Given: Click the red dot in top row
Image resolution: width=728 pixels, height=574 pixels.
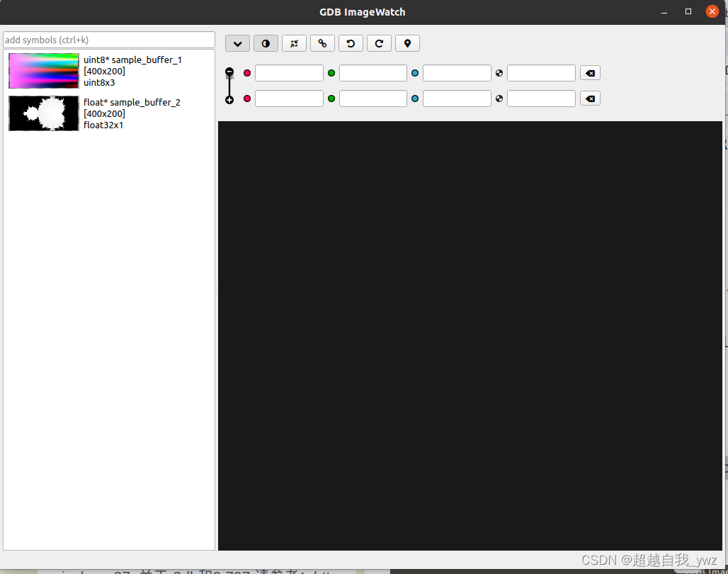Looking at the screenshot, I should point(247,73).
